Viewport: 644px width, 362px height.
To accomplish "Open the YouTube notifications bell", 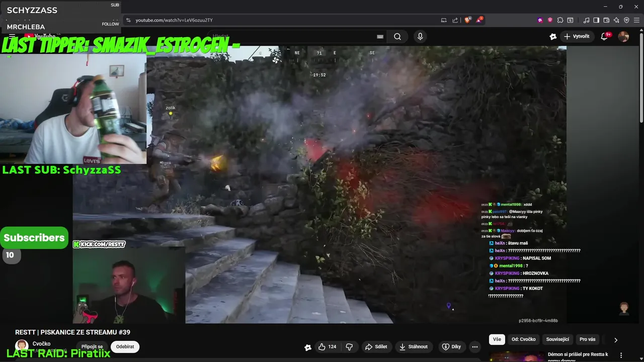I will pyautogui.click(x=605, y=36).
